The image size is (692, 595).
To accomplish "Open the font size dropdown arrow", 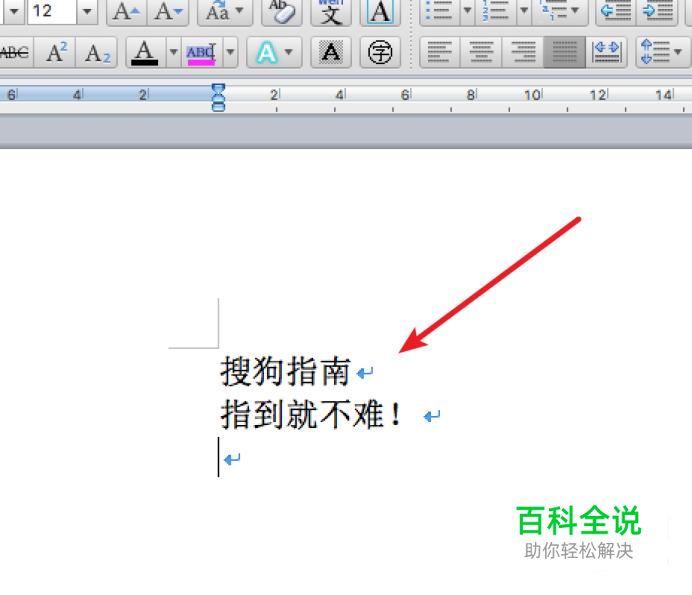I will 87,11.
